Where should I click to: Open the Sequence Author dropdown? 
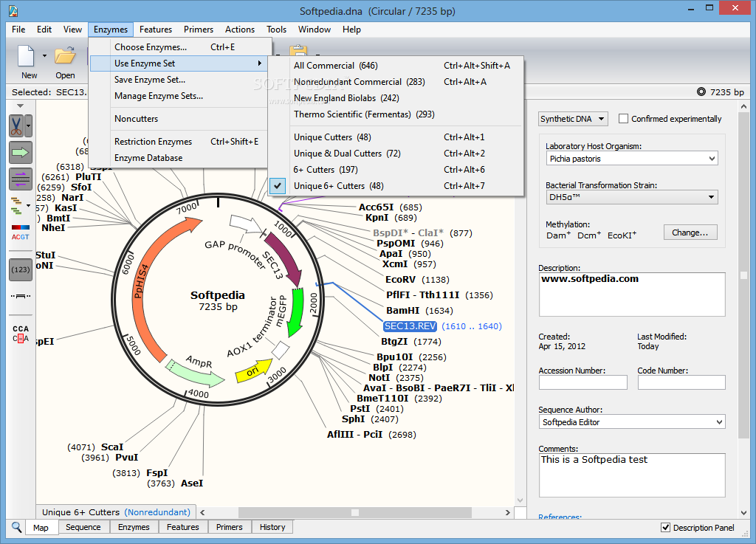632,422
